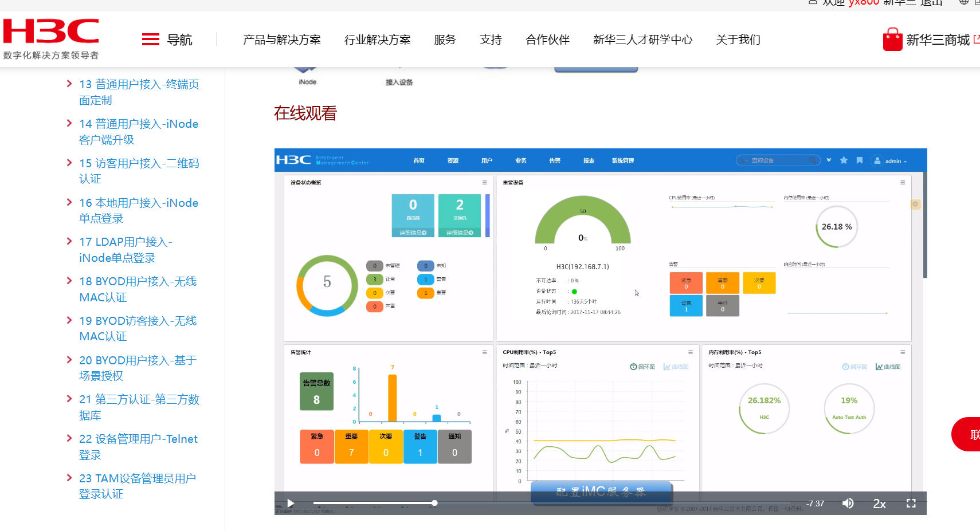
Task: Click the H3C logo in the site header
Action: click(x=51, y=39)
